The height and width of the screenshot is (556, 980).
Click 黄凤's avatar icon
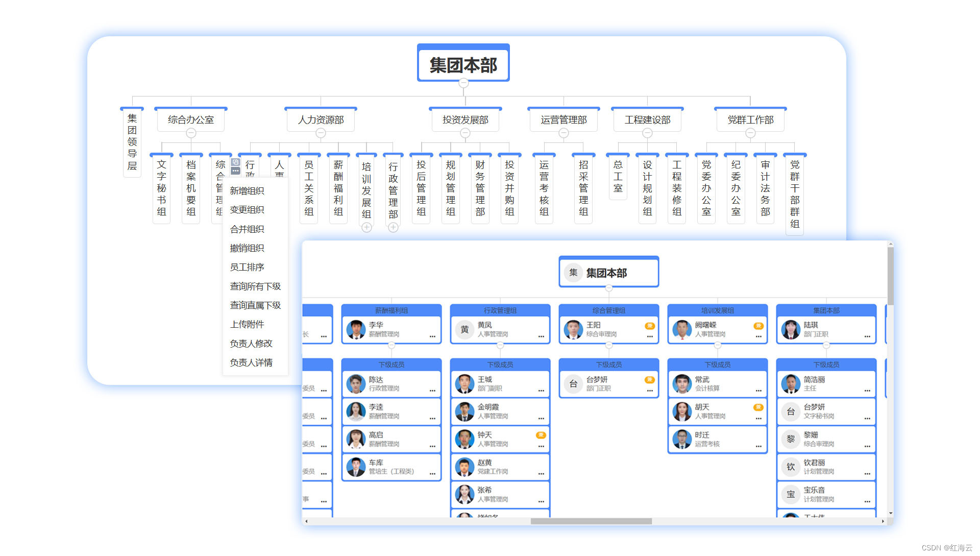pyautogui.click(x=464, y=329)
